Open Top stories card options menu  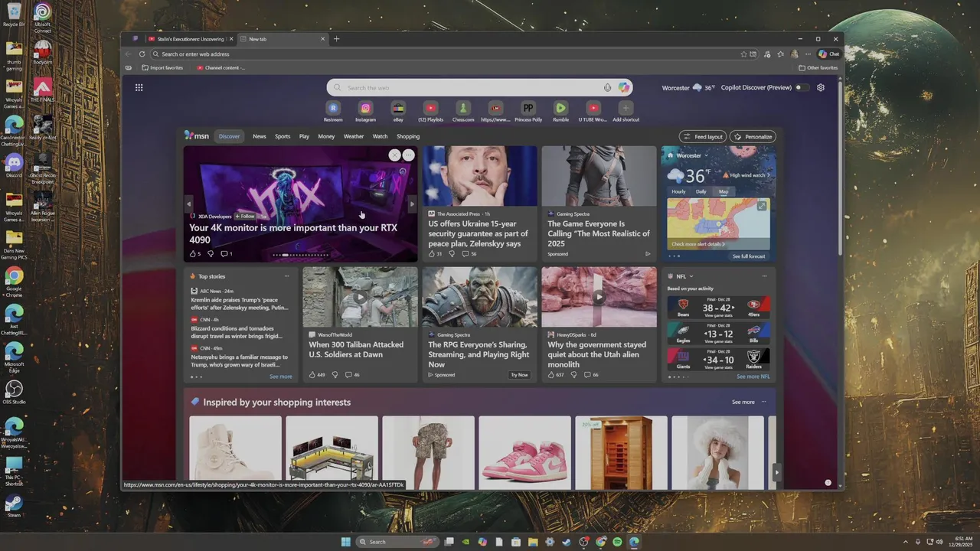[x=287, y=276]
